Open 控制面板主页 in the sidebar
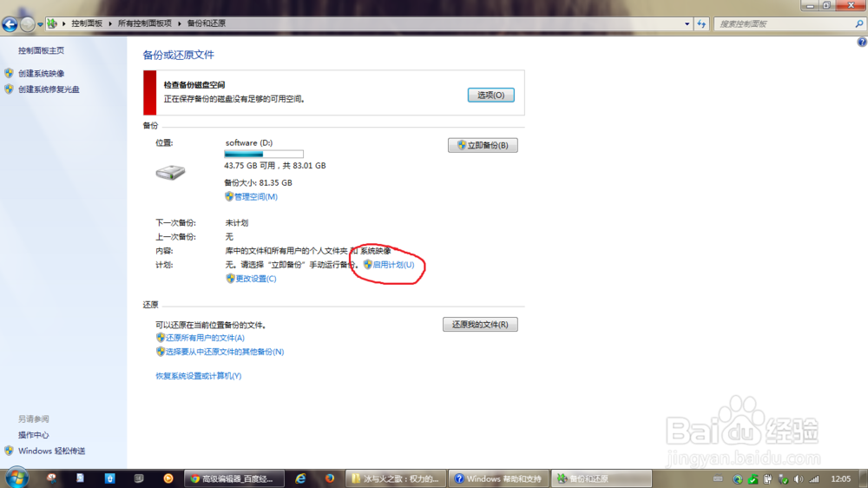Image resolution: width=868 pixels, height=488 pixels. point(41,50)
